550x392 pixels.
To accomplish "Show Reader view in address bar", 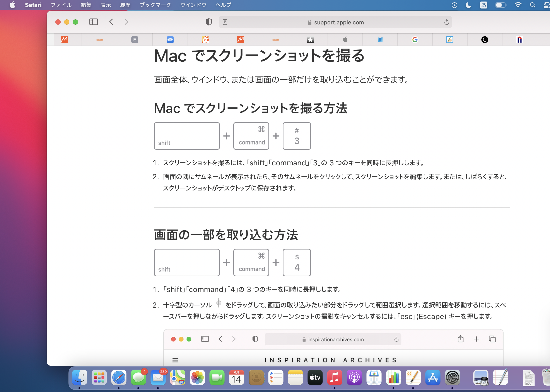I will point(225,22).
